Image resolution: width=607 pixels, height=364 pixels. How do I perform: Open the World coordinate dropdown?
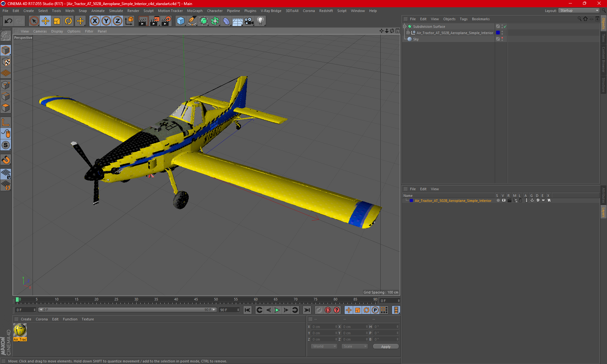pyautogui.click(x=324, y=346)
